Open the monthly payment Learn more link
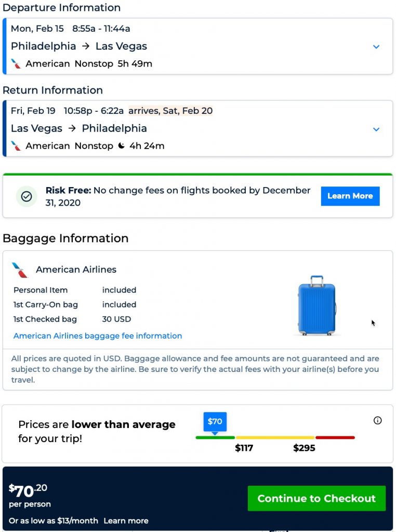This screenshot has height=532, width=396. pyautogui.click(x=126, y=521)
